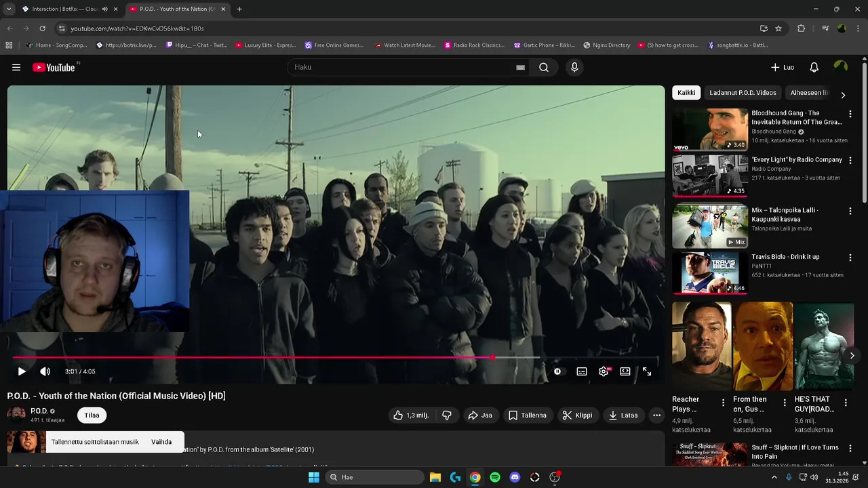Open YouTube notifications bell
The width and height of the screenshot is (868, 488).
[x=814, y=67]
